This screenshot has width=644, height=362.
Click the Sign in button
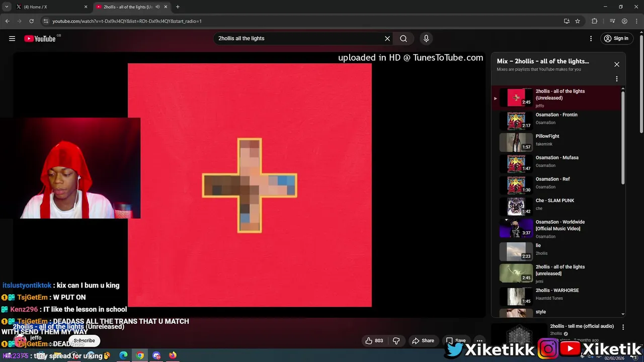coord(616,38)
